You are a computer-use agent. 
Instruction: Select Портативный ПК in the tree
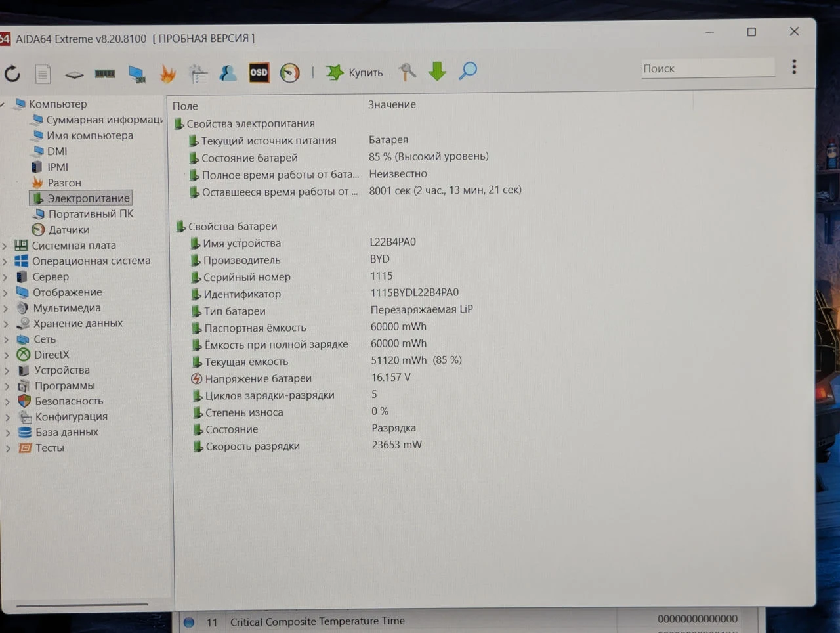click(83, 213)
